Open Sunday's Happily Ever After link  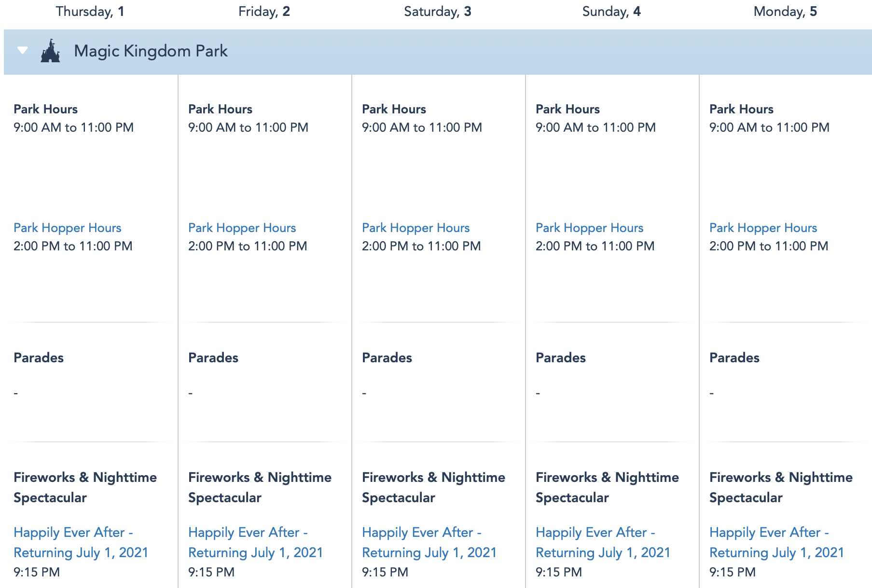(603, 542)
